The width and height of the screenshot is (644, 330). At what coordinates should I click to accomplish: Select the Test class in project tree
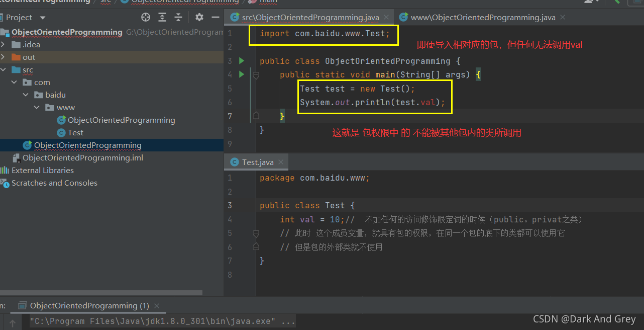click(75, 133)
